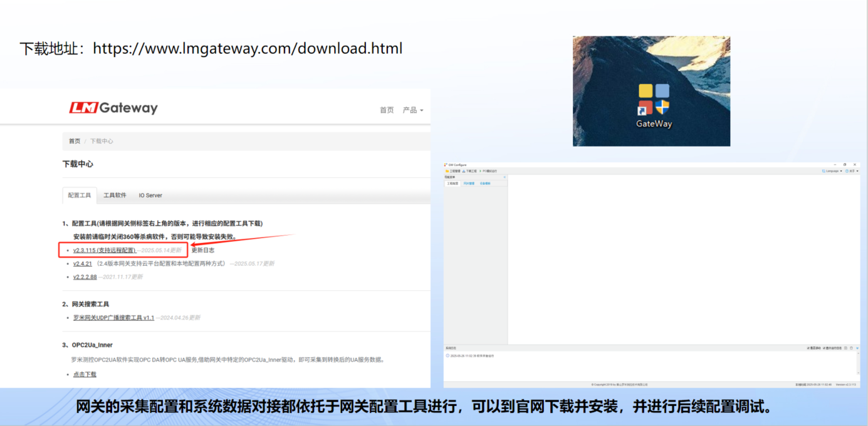Open the 罗米网关UDP广播搜索工具 v1.1 link

coord(113,318)
